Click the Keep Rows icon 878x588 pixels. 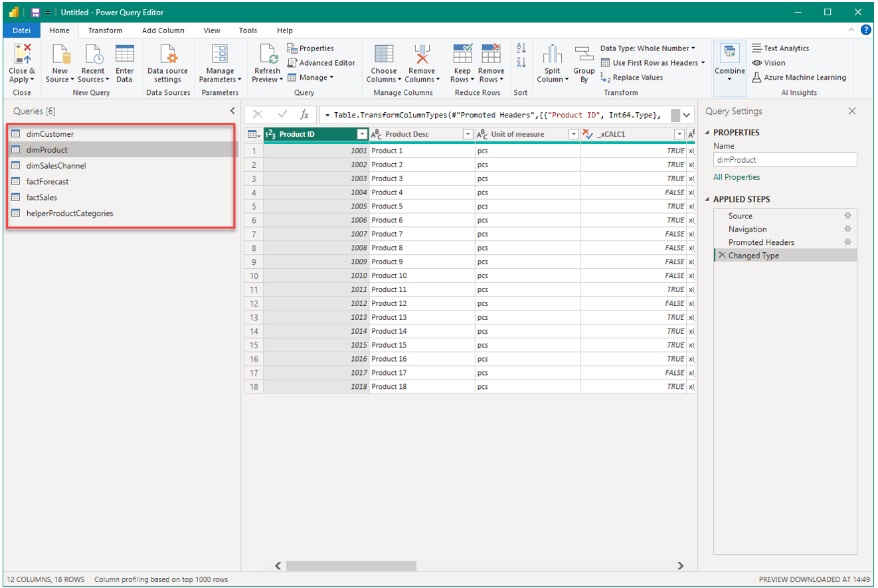point(462,54)
